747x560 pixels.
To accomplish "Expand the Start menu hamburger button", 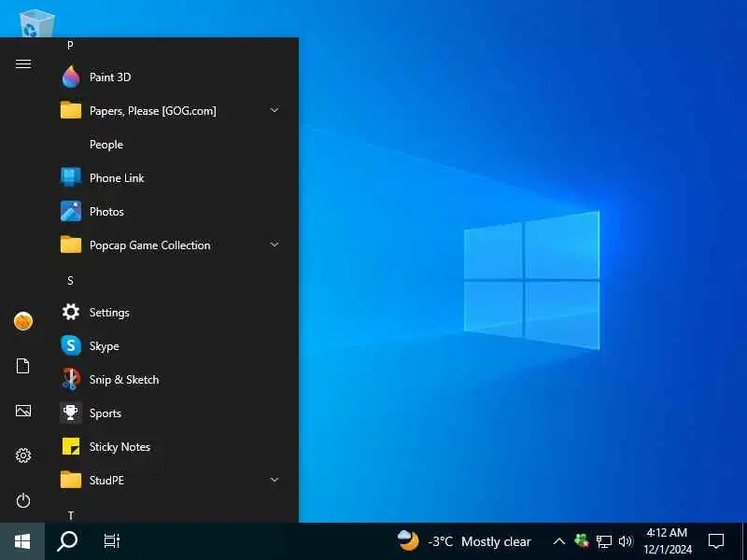I will [x=23, y=63].
